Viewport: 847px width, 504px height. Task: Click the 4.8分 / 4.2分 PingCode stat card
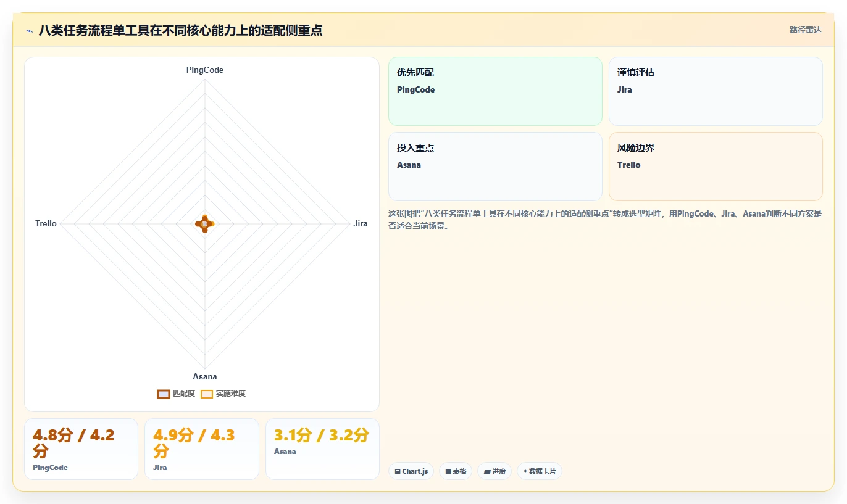(81, 449)
